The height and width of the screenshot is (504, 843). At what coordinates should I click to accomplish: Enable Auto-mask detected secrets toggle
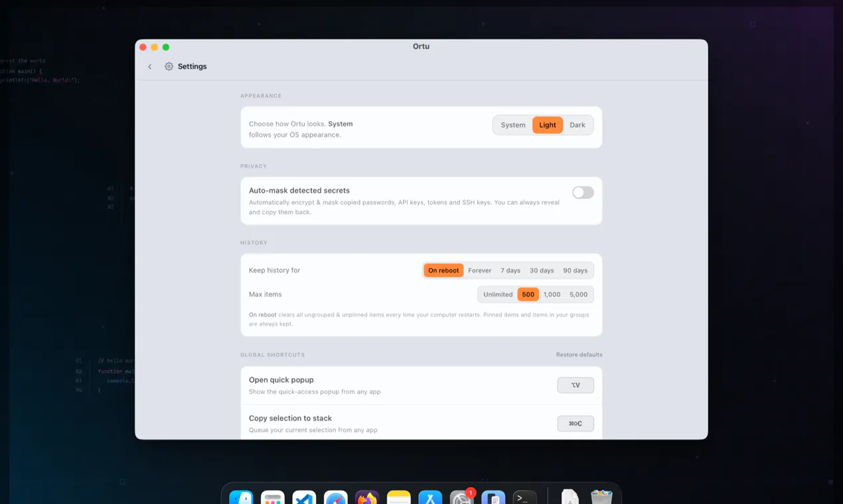(583, 192)
